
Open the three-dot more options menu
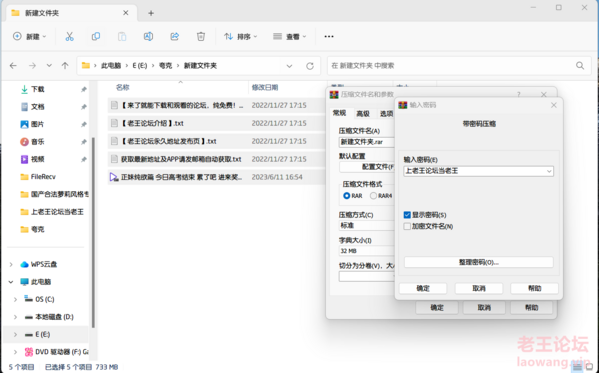329,36
